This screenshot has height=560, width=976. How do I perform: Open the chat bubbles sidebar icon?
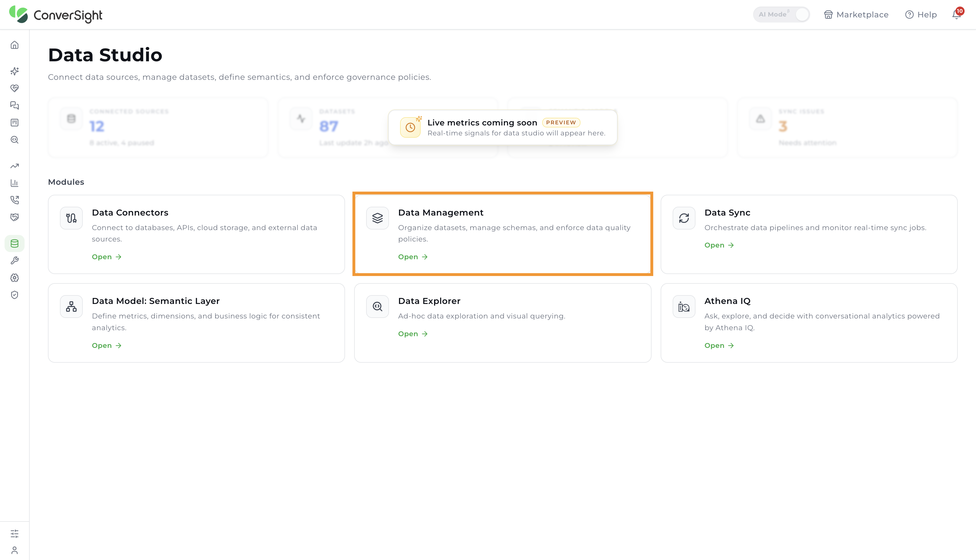[x=15, y=105]
